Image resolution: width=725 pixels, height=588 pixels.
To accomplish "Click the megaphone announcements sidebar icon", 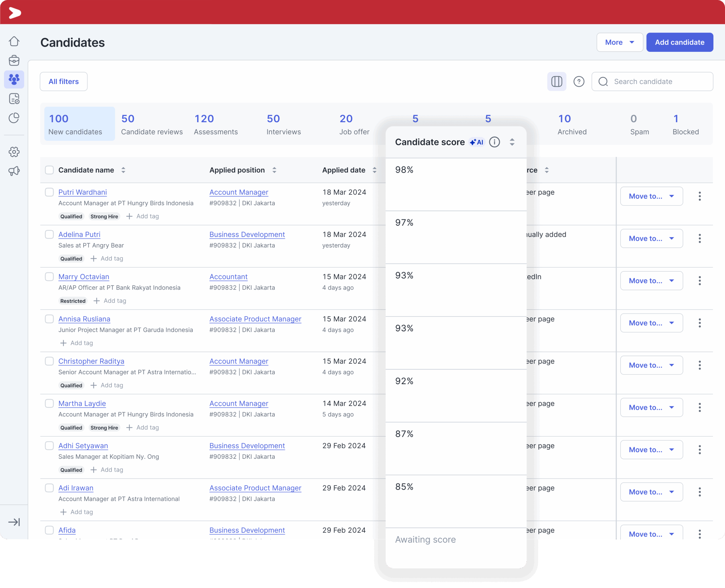I will click(x=14, y=171).
